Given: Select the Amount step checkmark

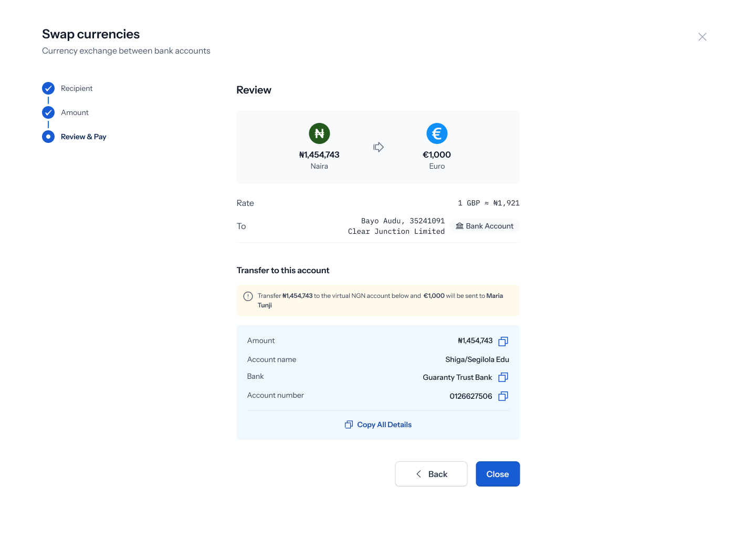Looking at the screenshot, I should tap(48, 112).
